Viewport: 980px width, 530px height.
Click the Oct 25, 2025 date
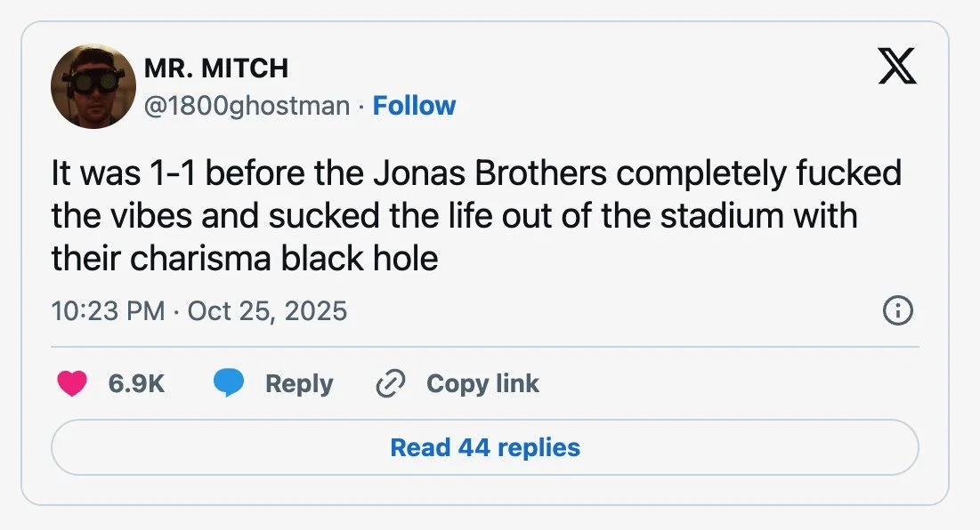267,311
